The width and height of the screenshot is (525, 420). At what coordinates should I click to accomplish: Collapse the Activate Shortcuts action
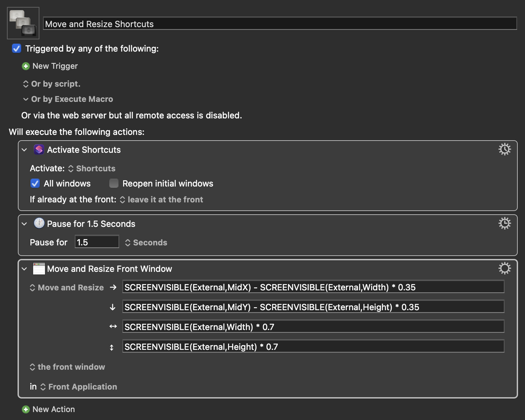24,150
